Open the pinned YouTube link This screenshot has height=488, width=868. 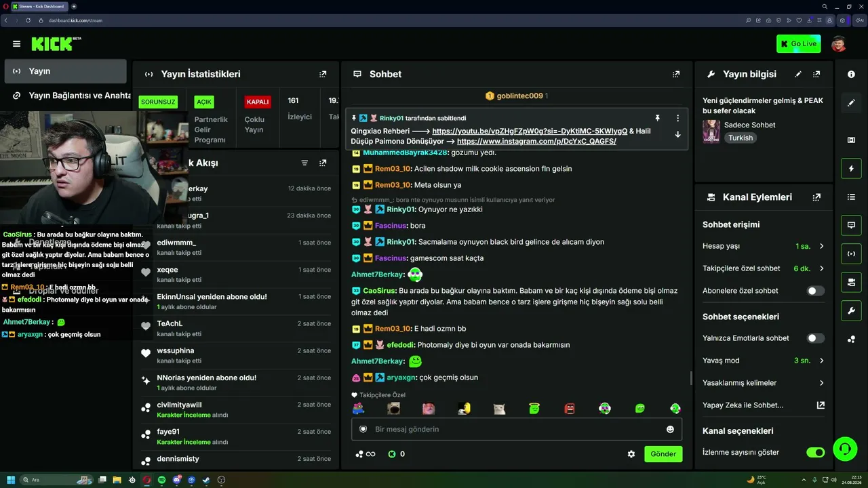(530, 131)
